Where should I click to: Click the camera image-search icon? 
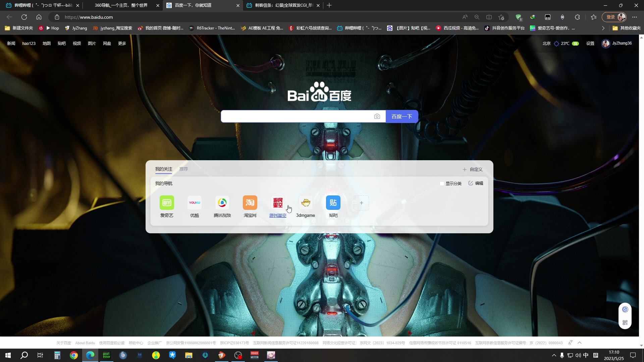pos(377,116)
